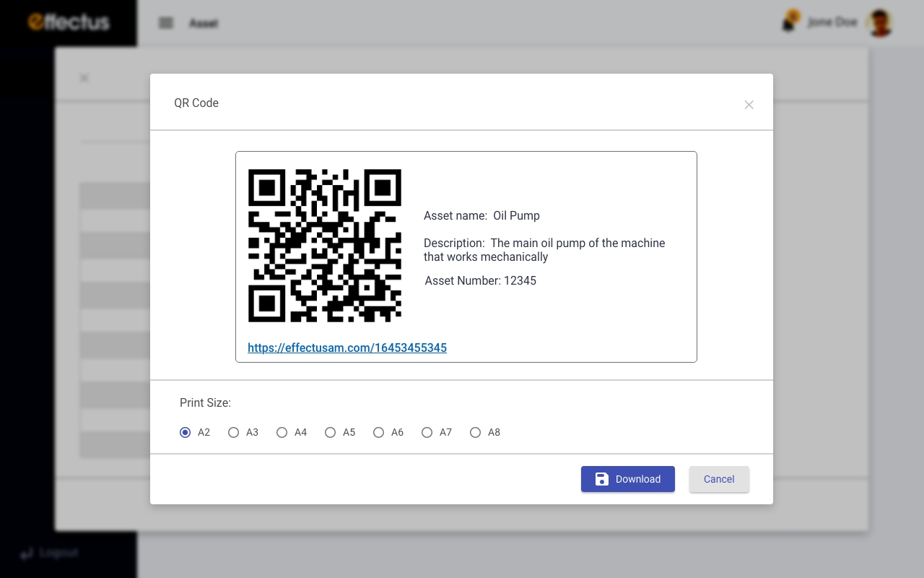Click the Description text

[x=544, y=250]
